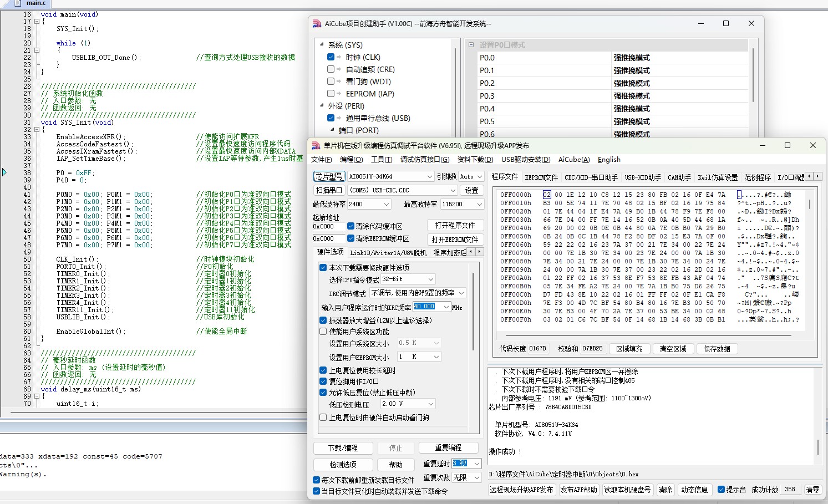Switch to the CDC/HID-串口助手 tab
The image size is (828, 504).
pyautogui.click(x=591, y=177)
